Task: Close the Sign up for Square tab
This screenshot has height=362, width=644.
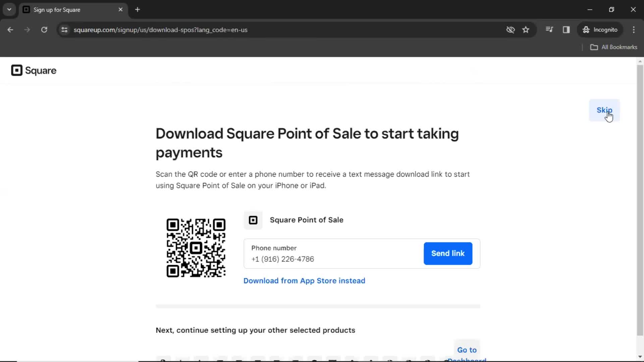Action: 120,10
